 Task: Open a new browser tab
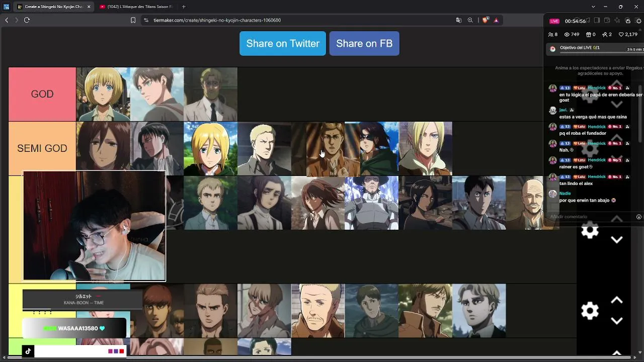tap(184, 7)
